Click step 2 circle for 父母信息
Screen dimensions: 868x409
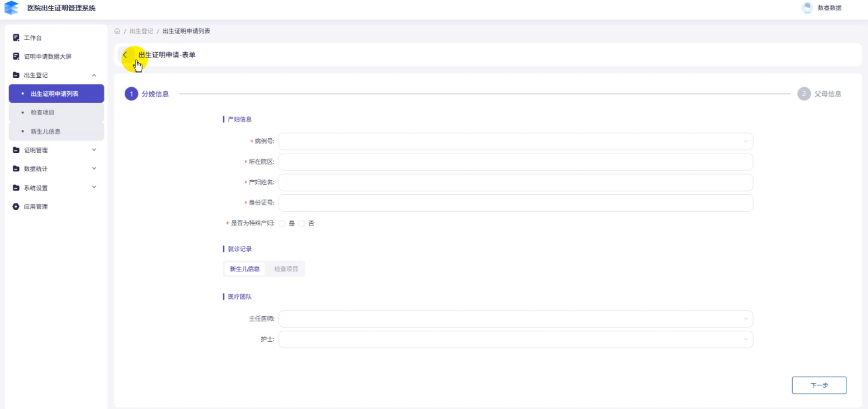[x=804, y=94]
